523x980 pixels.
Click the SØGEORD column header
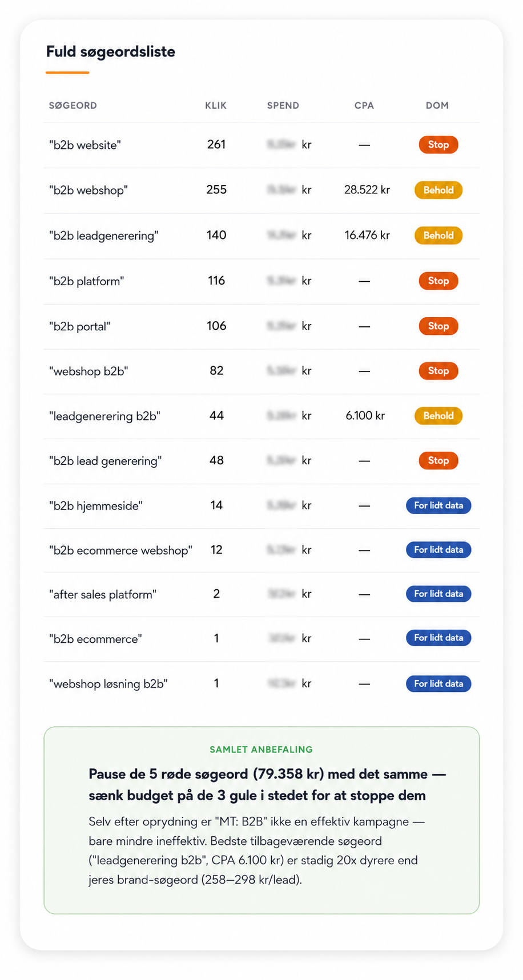pyautogui.click(x=73, y=106)
